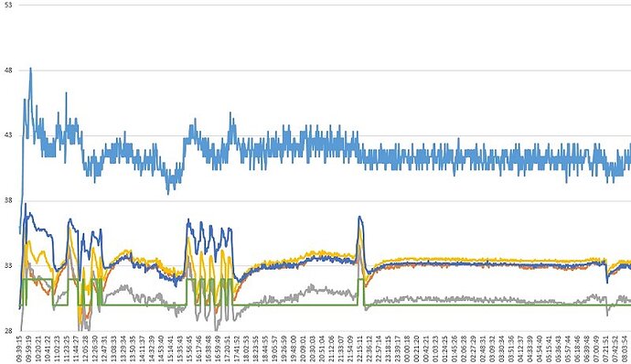Select the time label 17:41:52

point(237,349)
